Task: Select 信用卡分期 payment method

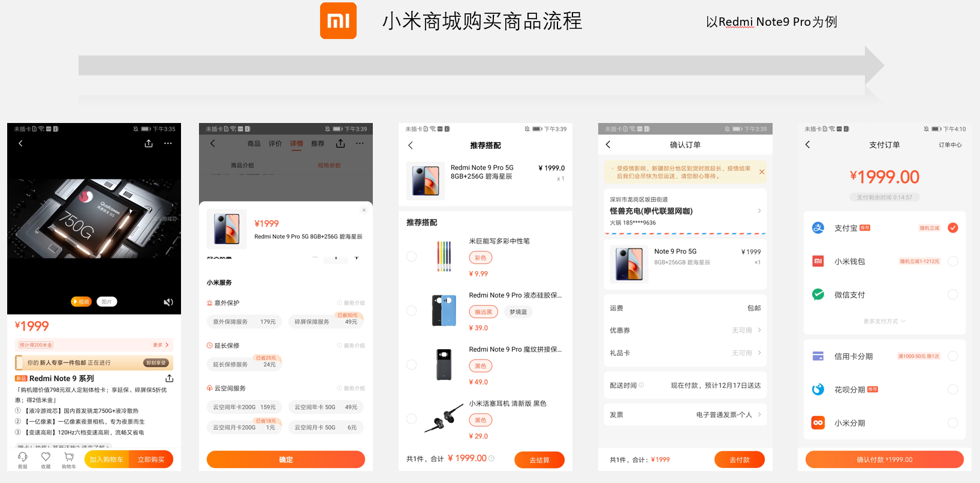Action: coord(953,356)
